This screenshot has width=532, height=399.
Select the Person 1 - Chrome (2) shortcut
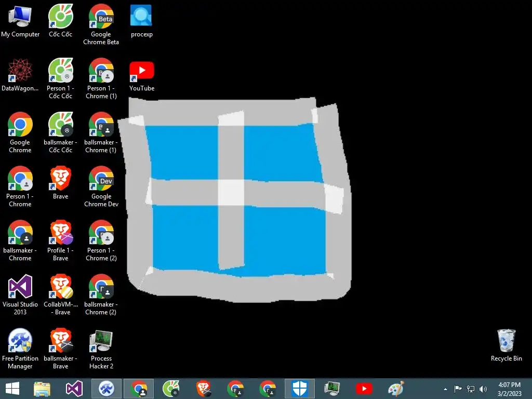(101, 240)
